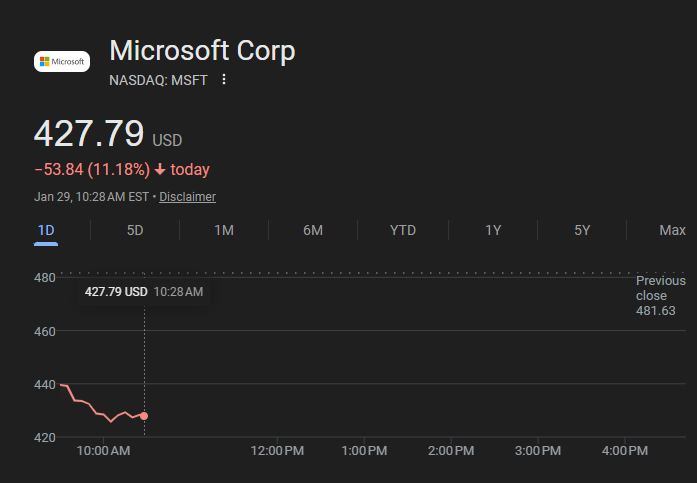Switch to the 1M chart view
The height and width of the screenshot is (483, 697).
coord(224,230)
